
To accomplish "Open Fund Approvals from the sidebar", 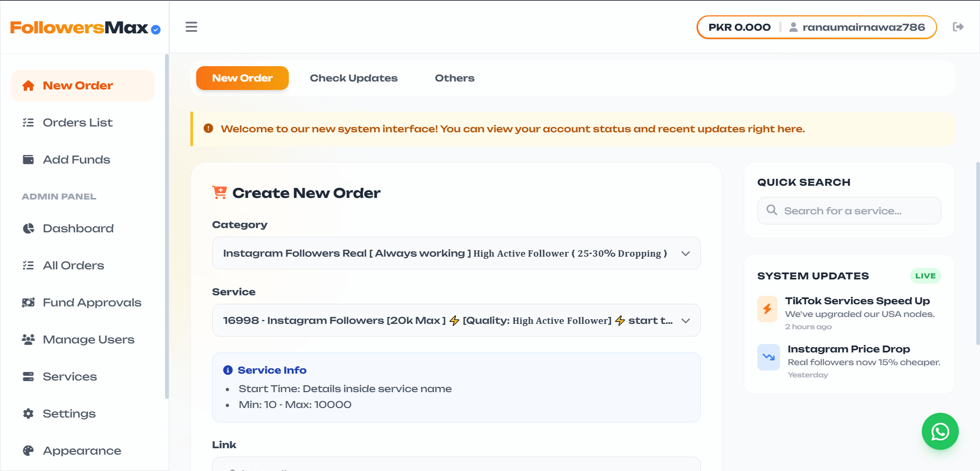I will point(91,302).
